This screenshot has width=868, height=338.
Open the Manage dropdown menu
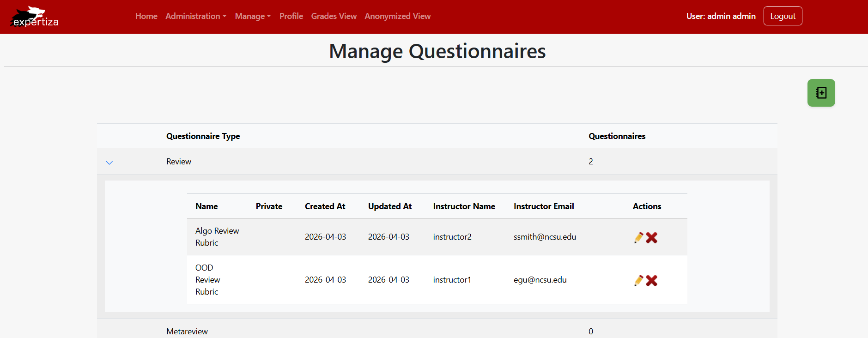tap(253, 16)
